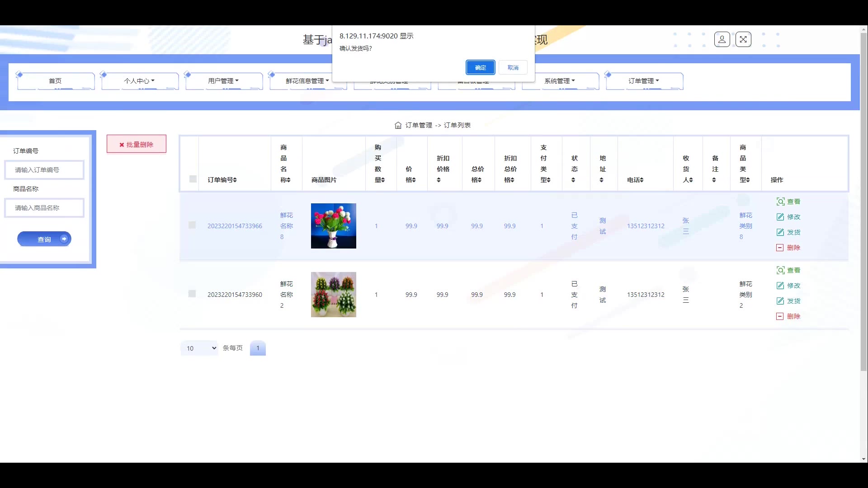Check the checkbox for order 2023220154733966

point(192,225)
